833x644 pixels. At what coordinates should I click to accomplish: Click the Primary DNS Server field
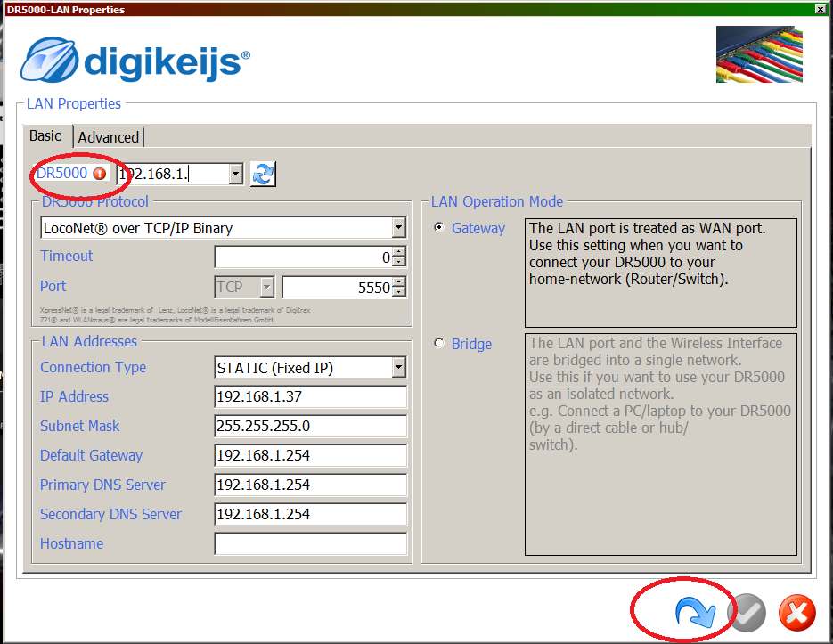coord(311,485)
